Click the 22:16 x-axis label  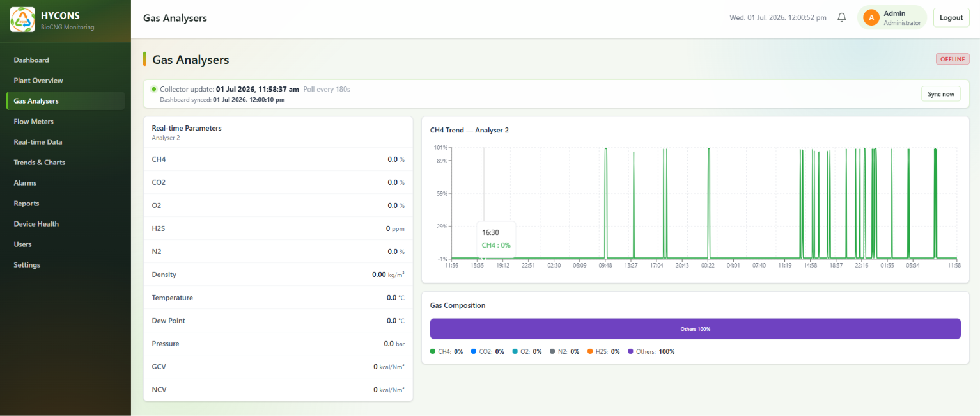[x=862, y=265]
